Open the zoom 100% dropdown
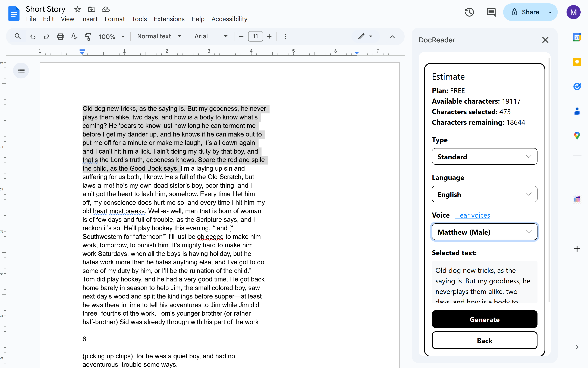 point(112,37)
